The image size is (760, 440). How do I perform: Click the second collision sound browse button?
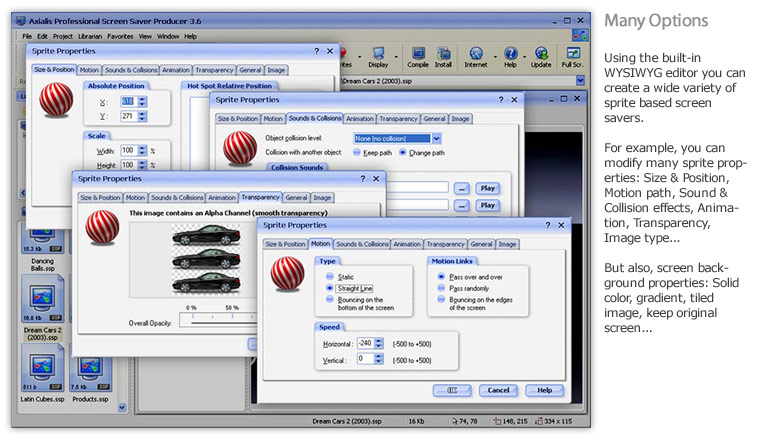click(461, 206)
